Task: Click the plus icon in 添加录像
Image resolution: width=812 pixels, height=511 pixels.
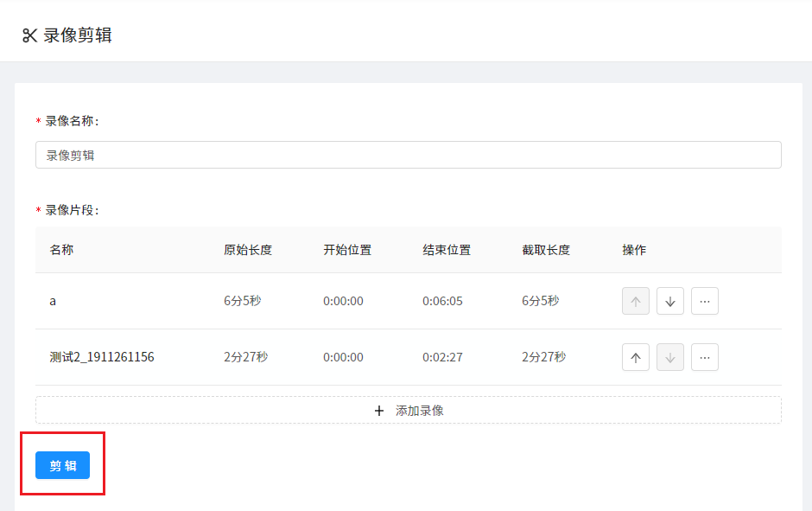Action: (379, 411)
